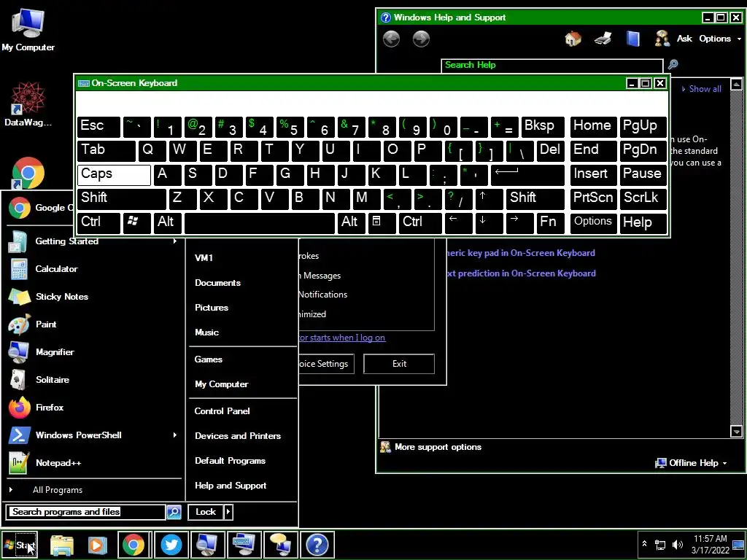Click Search programs and files box
747x560 pixels.
point(86,512)
